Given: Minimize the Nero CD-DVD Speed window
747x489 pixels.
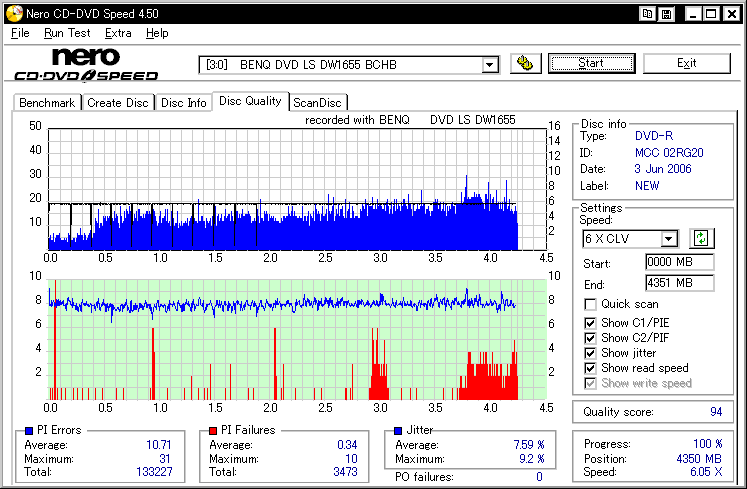Looking at the screenshot, I should (693, 14).
